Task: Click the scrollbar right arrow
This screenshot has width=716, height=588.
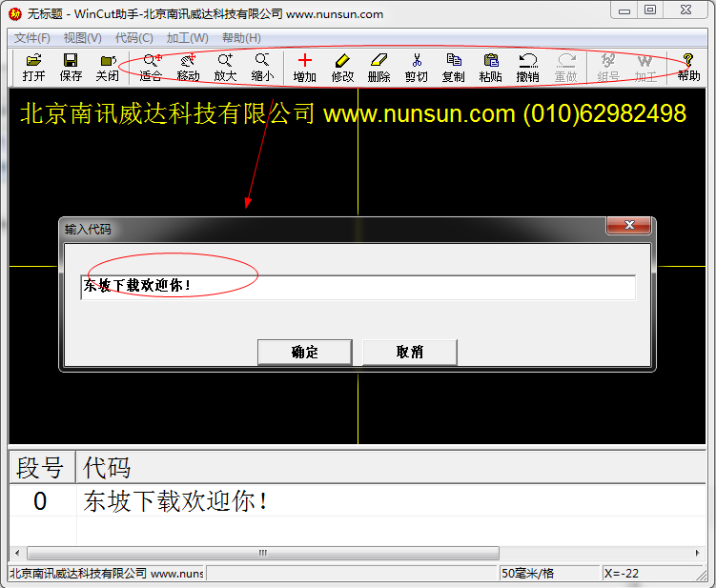Action: click(697, 553)
